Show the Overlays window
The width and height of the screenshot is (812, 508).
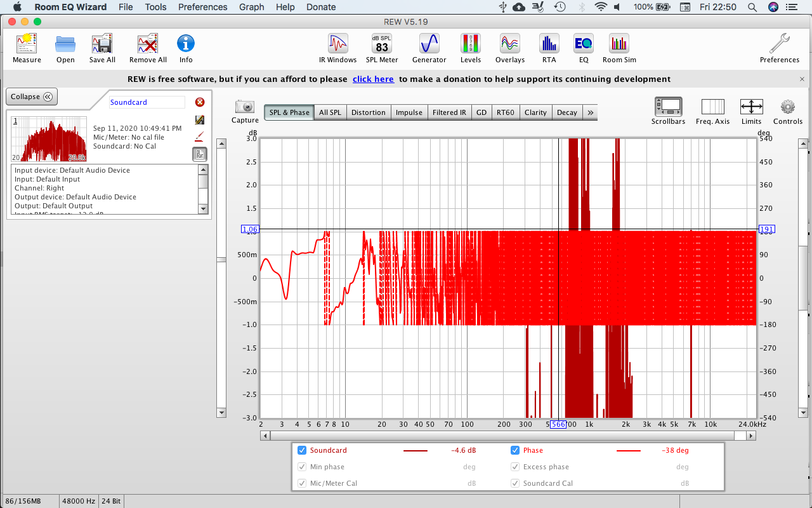510,49
